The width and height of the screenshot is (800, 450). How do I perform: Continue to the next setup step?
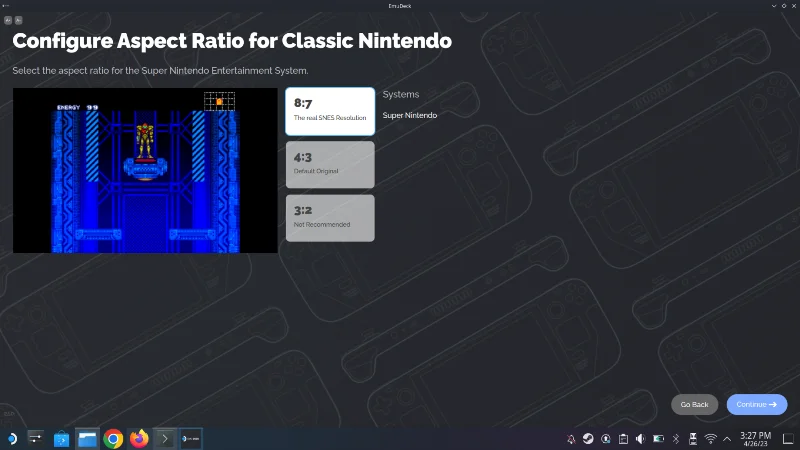pyautogui.click(x=757, y=405)
